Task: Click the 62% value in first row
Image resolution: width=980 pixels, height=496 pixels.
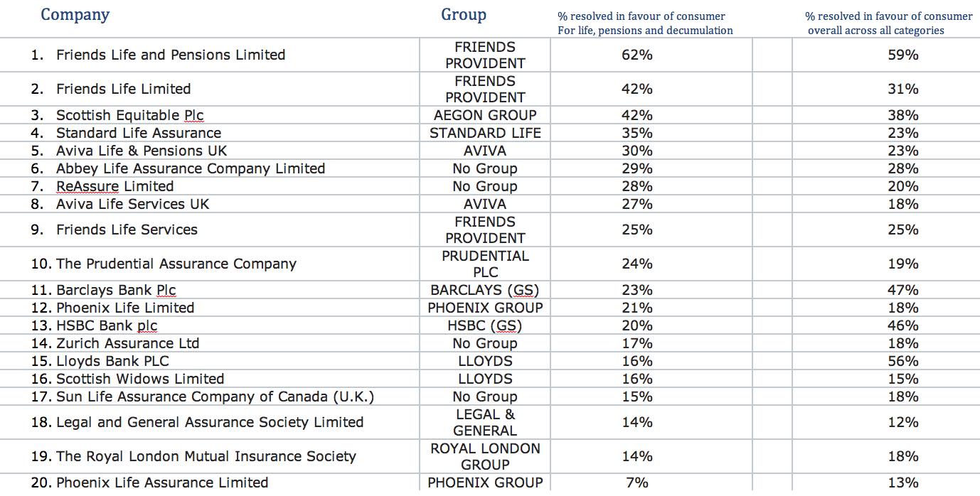Action: (x=637, y=55)
